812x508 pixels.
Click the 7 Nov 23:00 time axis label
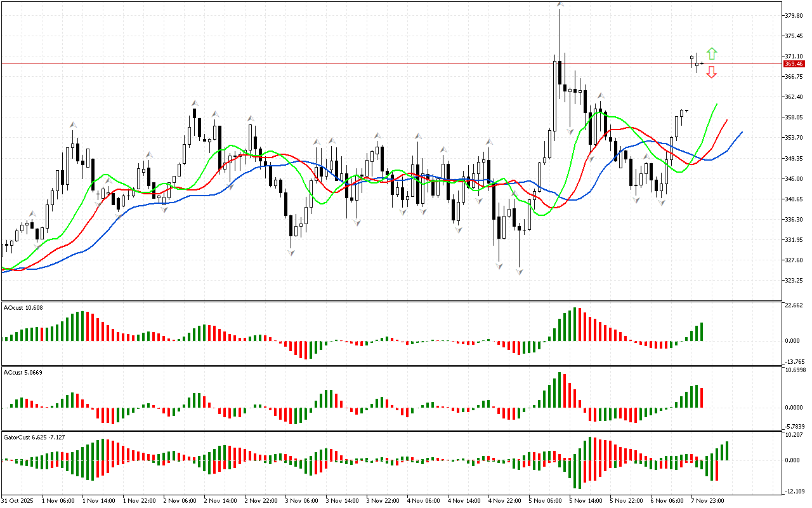point(707,500)
